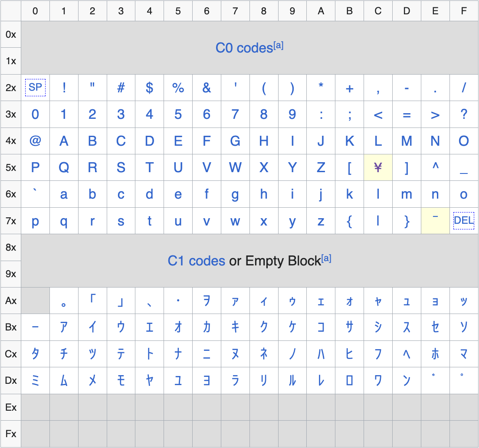Viewport: 479px width, 448px height.
Task: Open the C0 codes link
Action: [244, 48]
